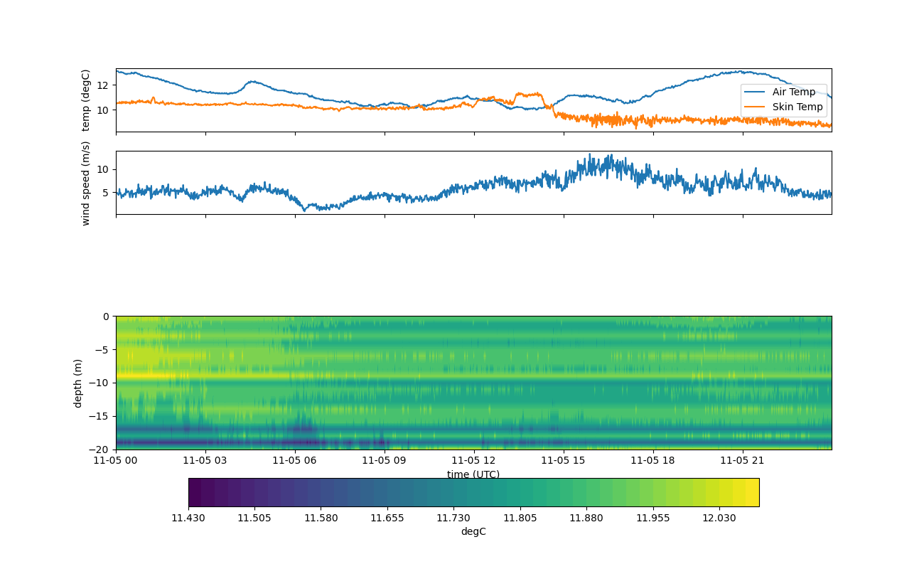
Task: Click the wind speed (m/s) axis label
Action: tap(86, 183)
